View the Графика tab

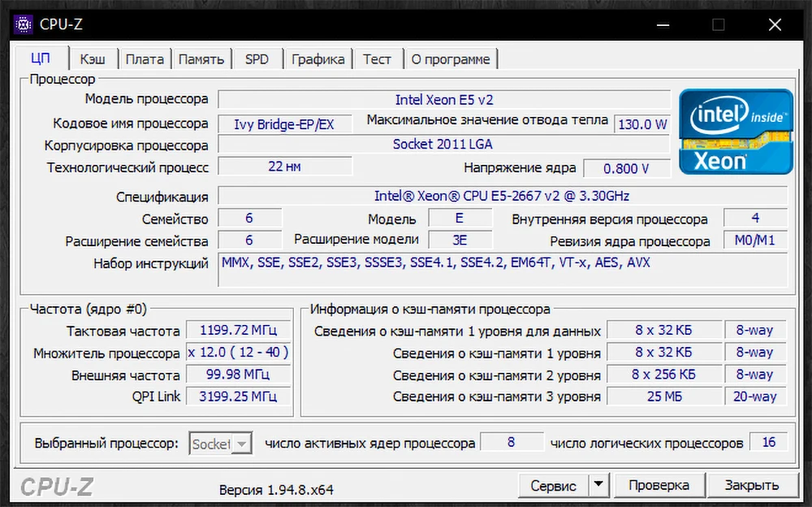tap(317, 58)
